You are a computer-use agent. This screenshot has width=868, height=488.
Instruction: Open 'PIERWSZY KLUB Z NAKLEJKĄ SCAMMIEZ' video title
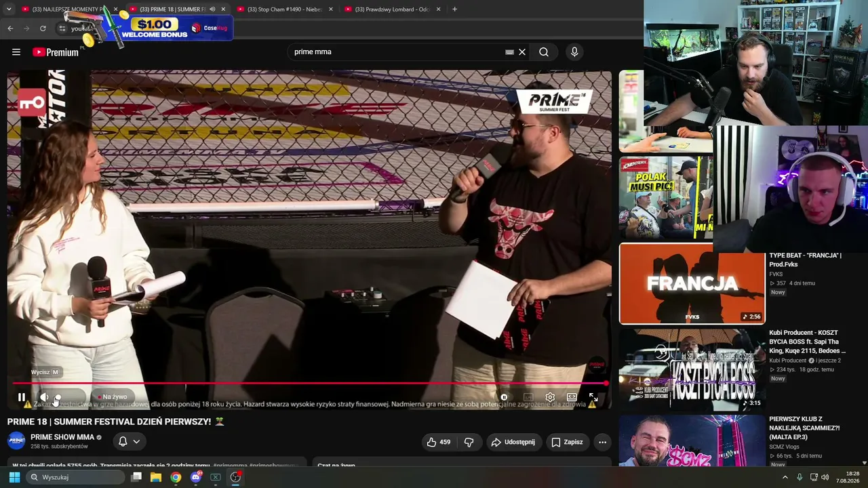point(804,428)
